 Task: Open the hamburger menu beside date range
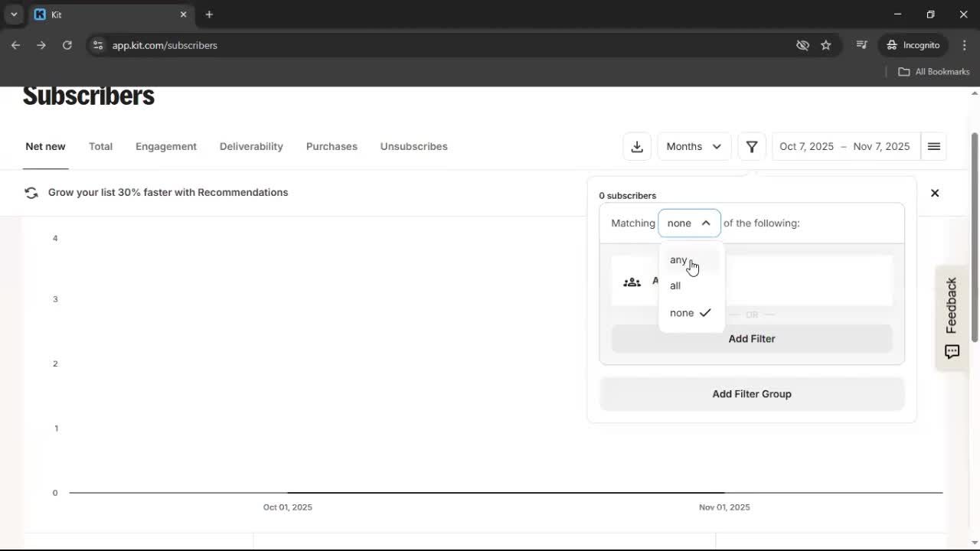tap(934, 147)
